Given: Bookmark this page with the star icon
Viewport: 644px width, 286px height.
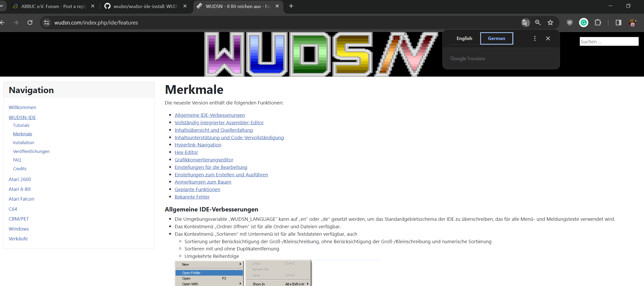Looking at the screenshot, I should (x=550, y=23).
